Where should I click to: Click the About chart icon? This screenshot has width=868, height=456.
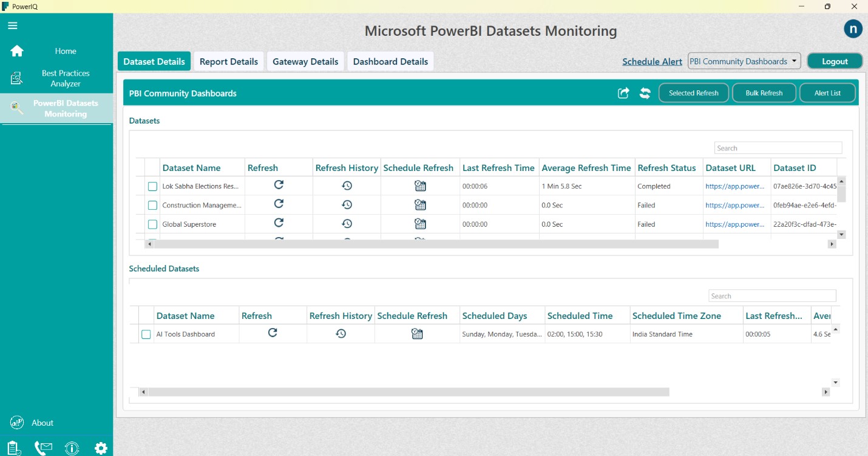pyautogui.click(x=17, y=423)
